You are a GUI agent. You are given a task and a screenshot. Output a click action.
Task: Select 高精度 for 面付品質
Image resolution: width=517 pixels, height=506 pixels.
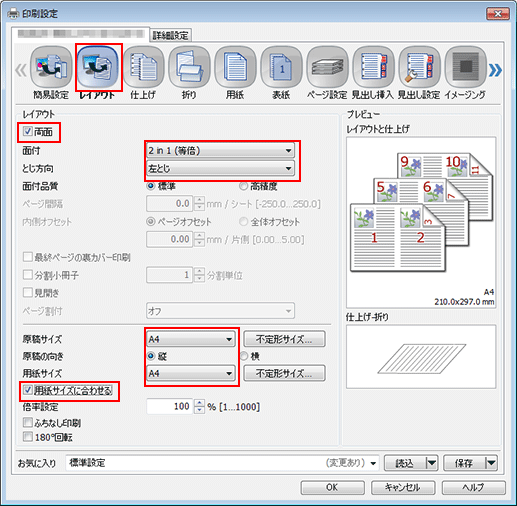243,186
